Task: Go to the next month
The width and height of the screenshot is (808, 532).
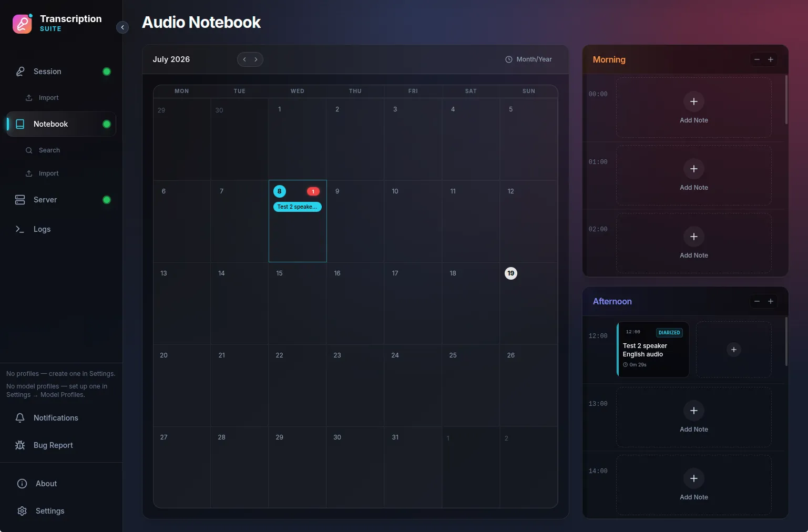Action: point(256,59)
